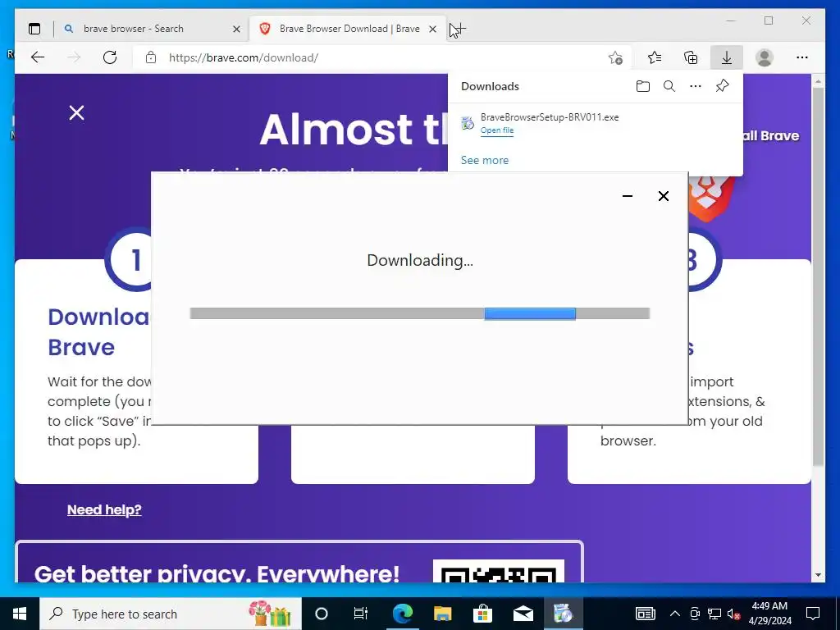Screen dimensions: 840x630
Task: Open the Collections button
Action: point(691,57)
